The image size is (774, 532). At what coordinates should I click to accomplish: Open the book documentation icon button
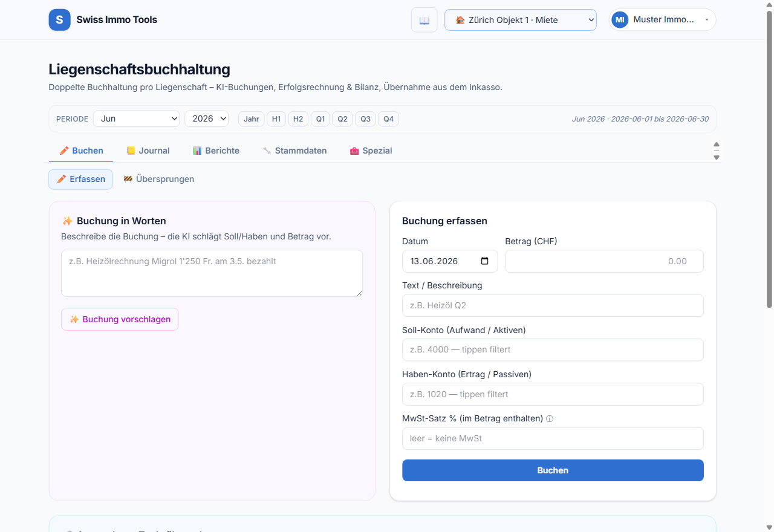click(x=424, y=20)
